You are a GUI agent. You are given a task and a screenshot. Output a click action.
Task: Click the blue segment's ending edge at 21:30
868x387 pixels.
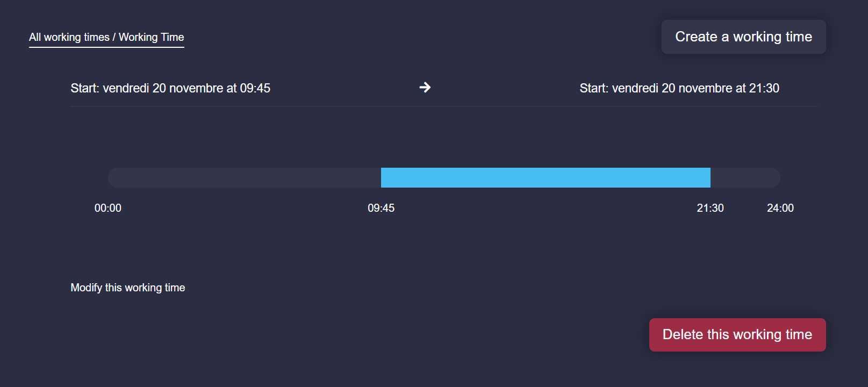pyautogui.click(x=710, y=177)
